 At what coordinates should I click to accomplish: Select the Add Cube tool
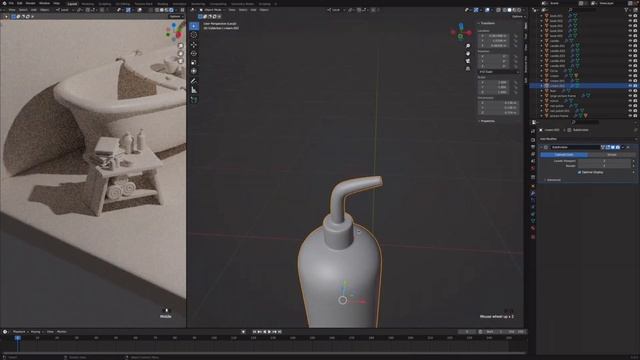click(x=194, y=100)
